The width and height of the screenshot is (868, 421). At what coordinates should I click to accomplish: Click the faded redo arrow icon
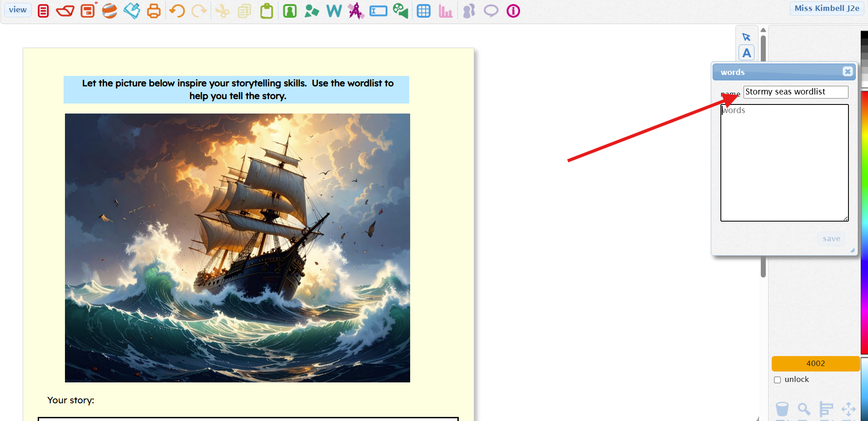click(199, 11)
